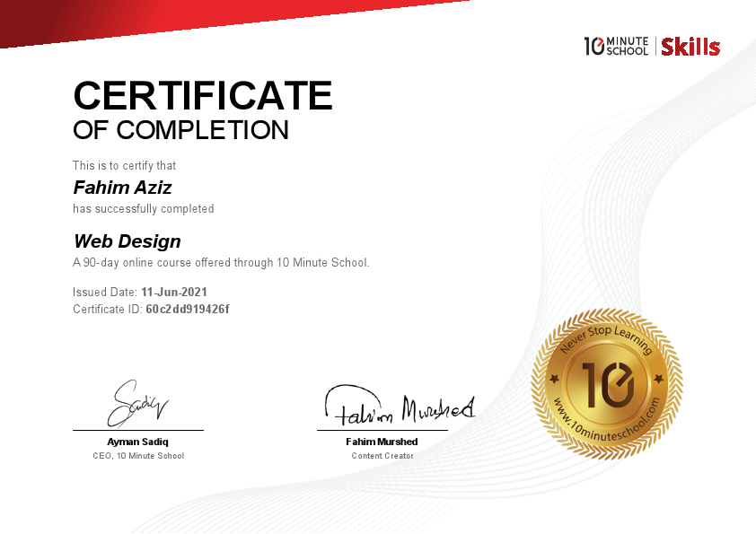Click the Web Design course title
The height and width of the screenshot is (534, 756).
click(x=127, y=241)
